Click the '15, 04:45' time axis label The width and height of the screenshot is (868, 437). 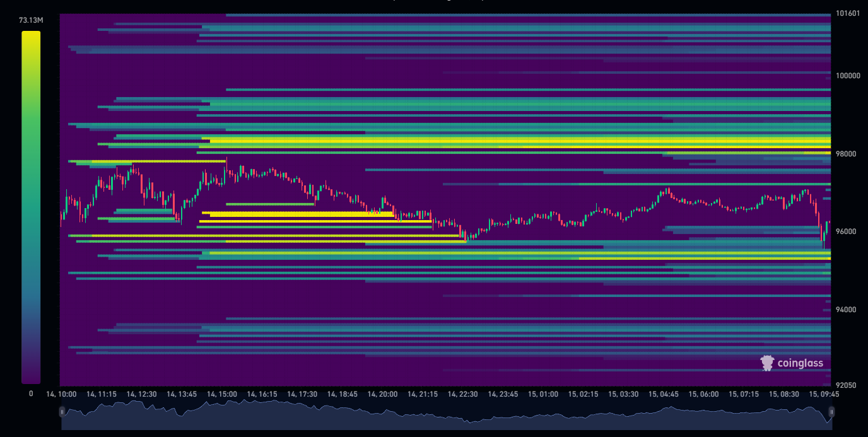(x=663, y=394)
